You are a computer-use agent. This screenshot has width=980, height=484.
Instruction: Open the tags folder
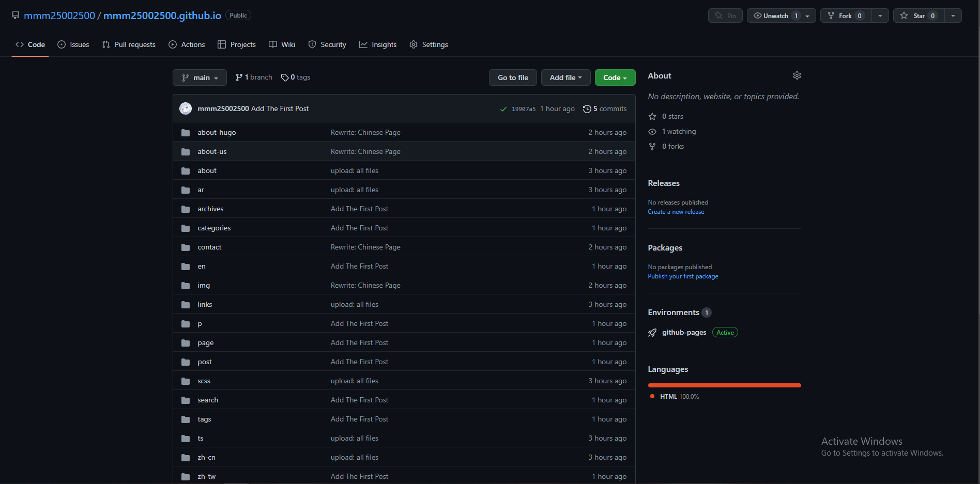point(204,419)
